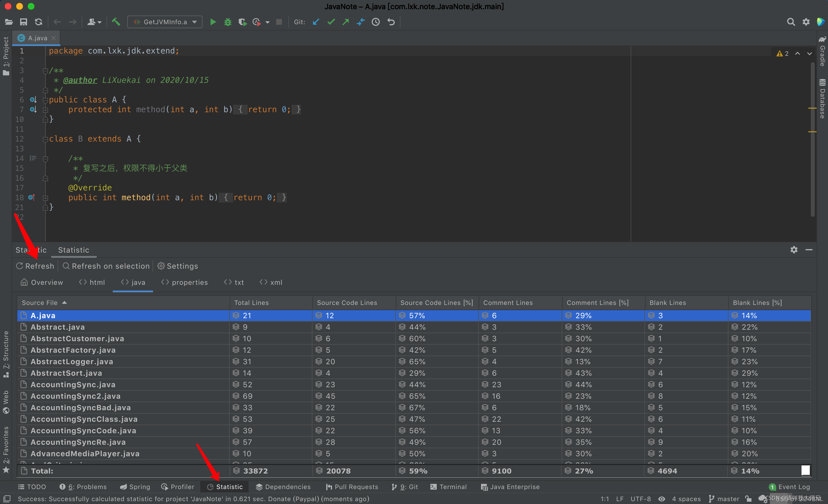828x504 pixels.
Task: Click Synchronize files icon in toolbar
Action: 39,22
